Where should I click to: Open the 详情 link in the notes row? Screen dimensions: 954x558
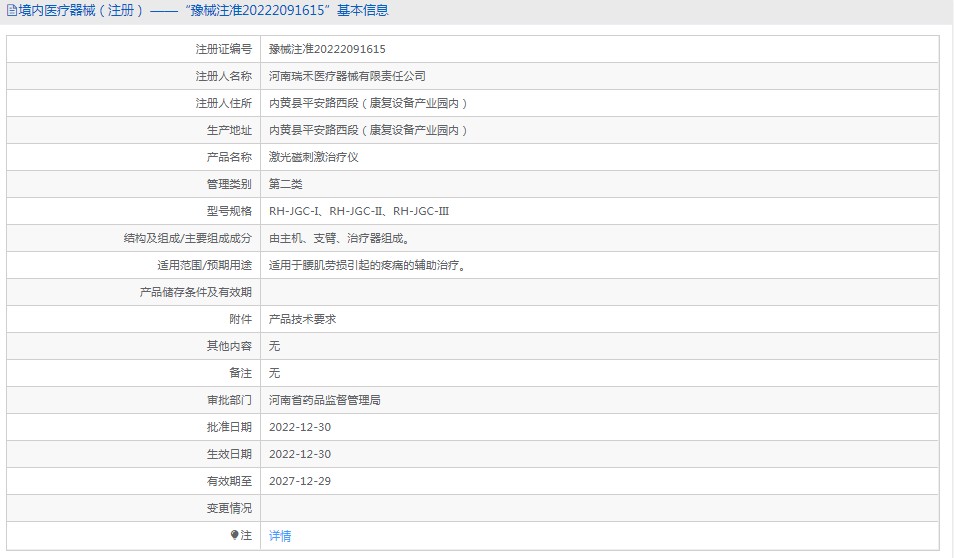[x=280, y=535]
